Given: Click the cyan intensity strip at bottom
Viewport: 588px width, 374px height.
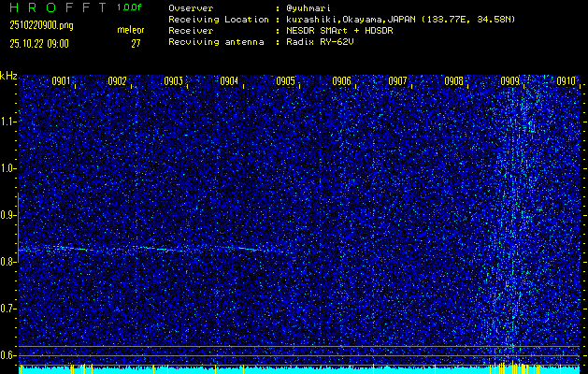Looking at the screenshot, I should [x=280, y=369].
